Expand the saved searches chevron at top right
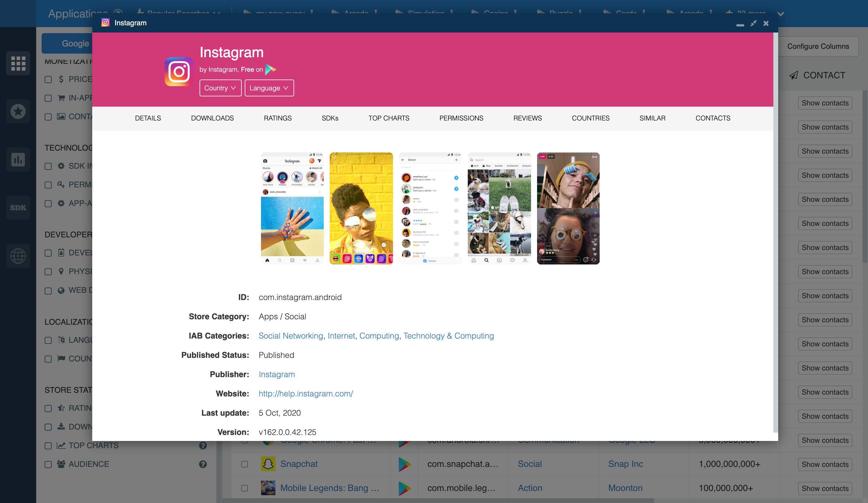This screenshot has width=868, height=503. (781, 14)
